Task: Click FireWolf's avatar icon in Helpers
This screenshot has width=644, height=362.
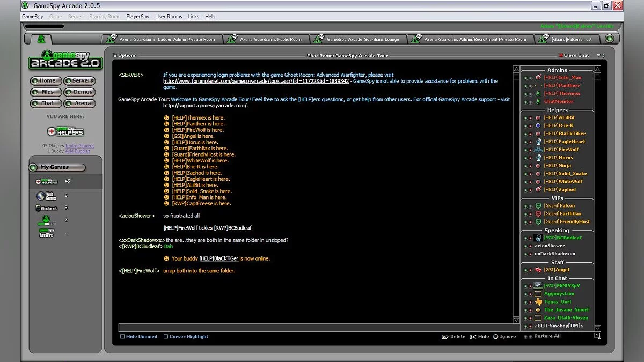Action: click(x=538, y=150)
